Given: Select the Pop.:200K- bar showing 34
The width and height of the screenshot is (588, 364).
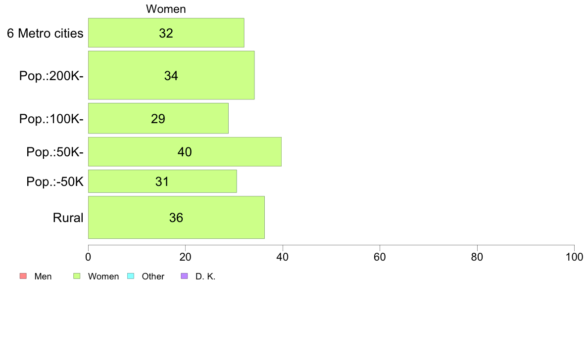Looking at the screenshot, I should coord(171,75).
